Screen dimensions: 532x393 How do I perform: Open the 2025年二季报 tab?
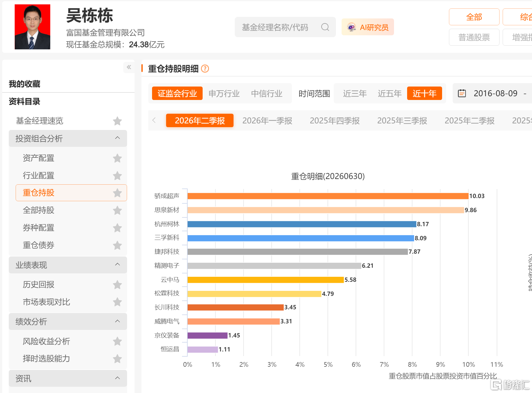470,121
